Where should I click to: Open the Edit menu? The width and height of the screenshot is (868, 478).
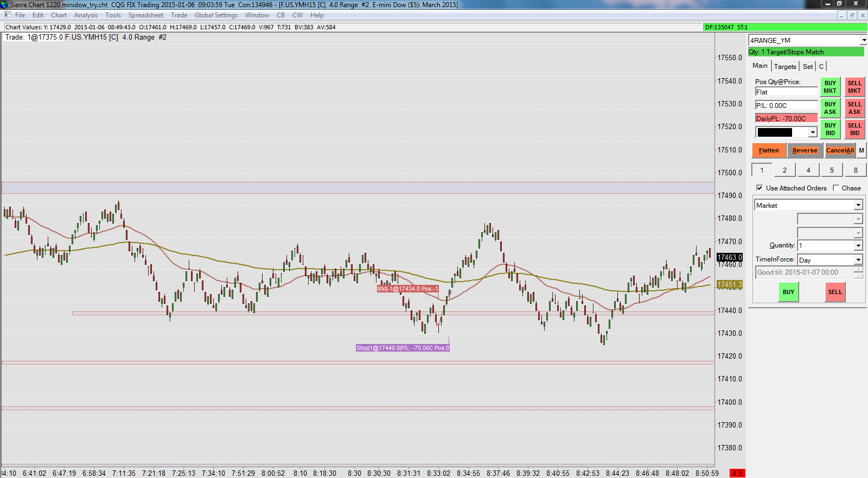tap(38, 15)
